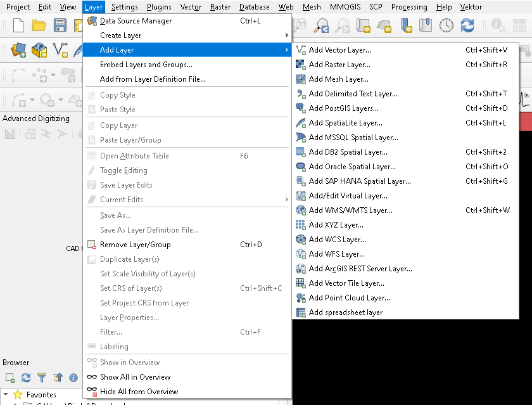Select Add WCS Layer
The height and width of the screenshot is (405, 532).
pyautogui.click(x=405, y=240)
